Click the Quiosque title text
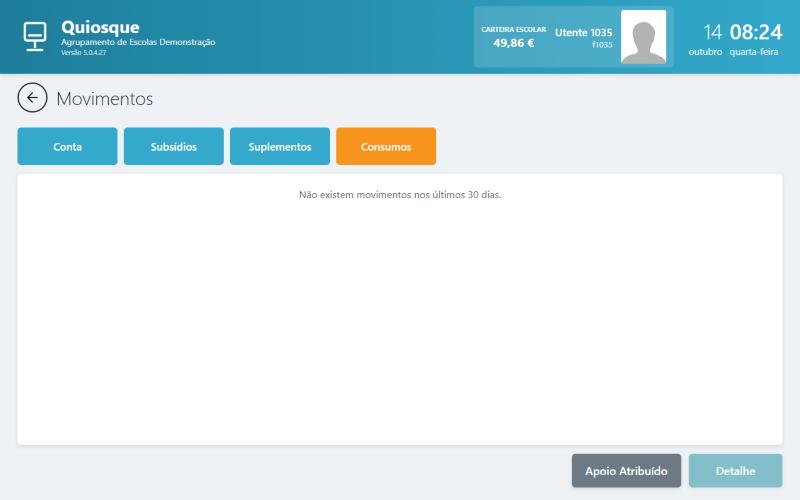This screenshot has width=800, height=500. pyautogui.click(x=100, y=27)
